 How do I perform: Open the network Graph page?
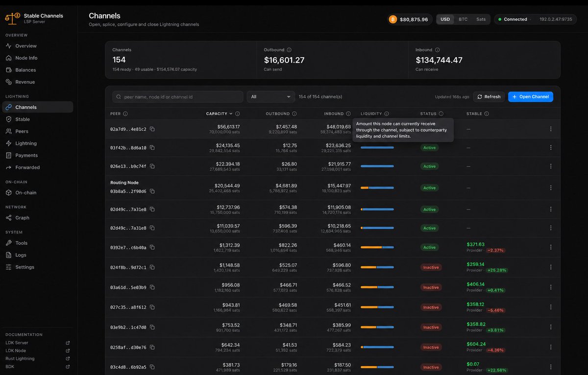38,218
